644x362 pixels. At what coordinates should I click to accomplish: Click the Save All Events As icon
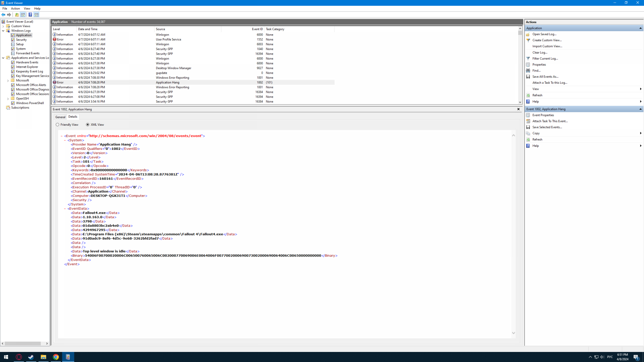[528, 77]
